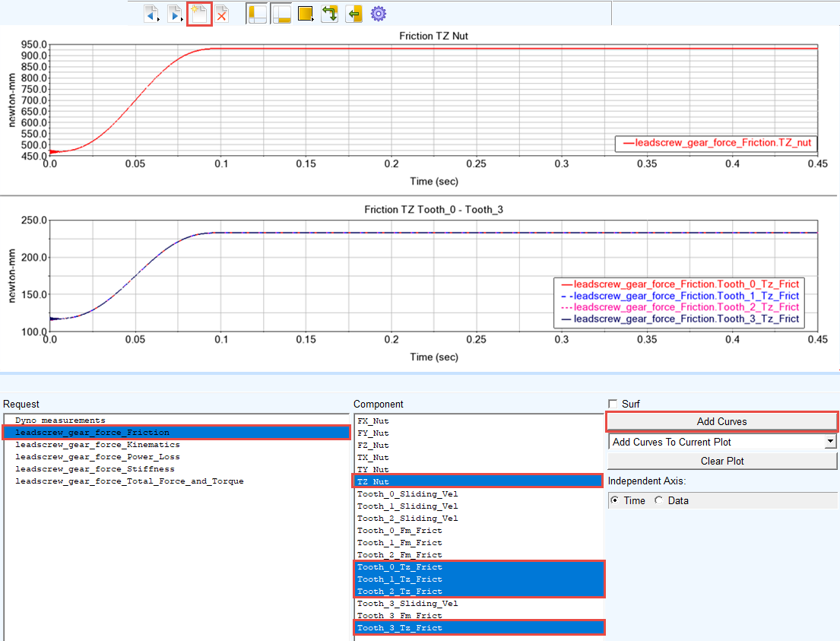840x641 pixels.
Task: Go to the next plot page
Action: click(175, 14)
